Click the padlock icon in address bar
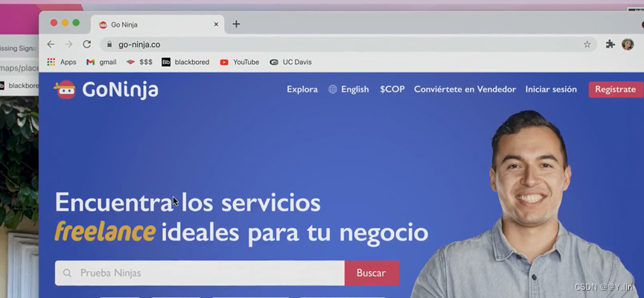644x298 pixels. pyautogui.click(x=109, y=45)
